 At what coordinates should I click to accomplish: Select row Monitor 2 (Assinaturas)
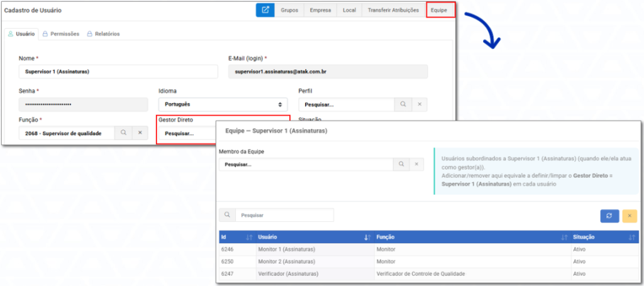click(429, 261)
